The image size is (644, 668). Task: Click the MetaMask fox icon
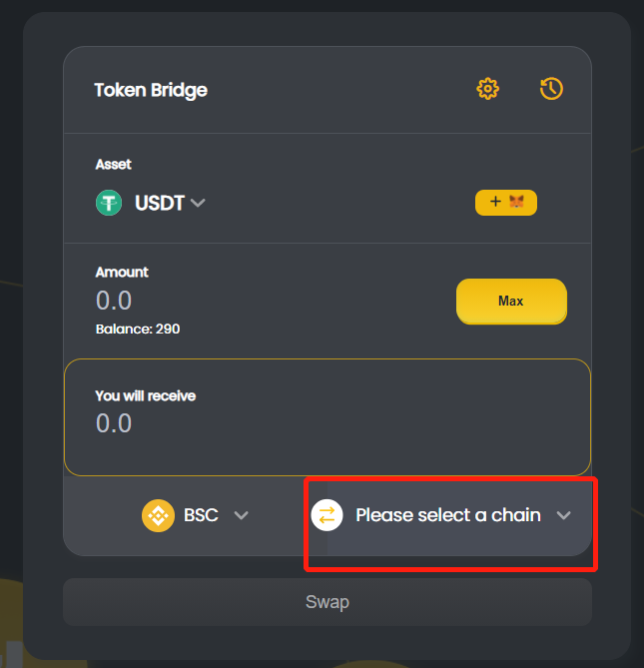coord(516,201)
